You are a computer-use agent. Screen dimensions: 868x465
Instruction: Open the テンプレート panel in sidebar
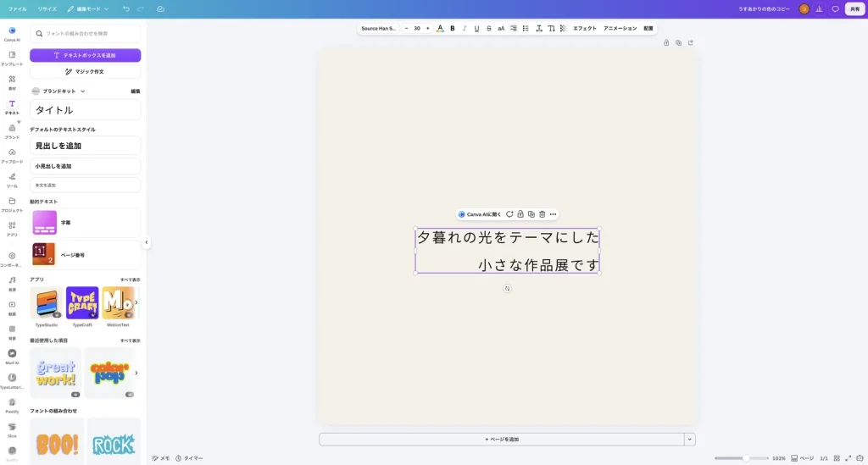(12, 58)
